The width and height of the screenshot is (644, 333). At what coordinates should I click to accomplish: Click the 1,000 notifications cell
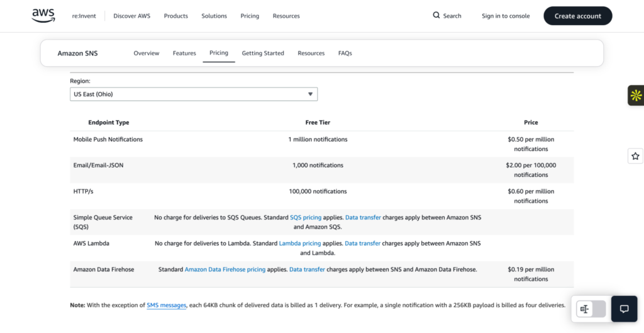pos(318,166)
